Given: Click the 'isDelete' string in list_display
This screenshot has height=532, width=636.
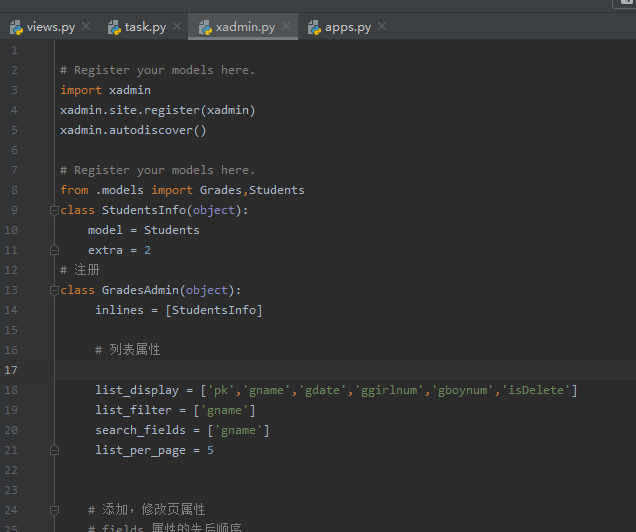Looking at the screenshot, I should click(x=536, y=390).
